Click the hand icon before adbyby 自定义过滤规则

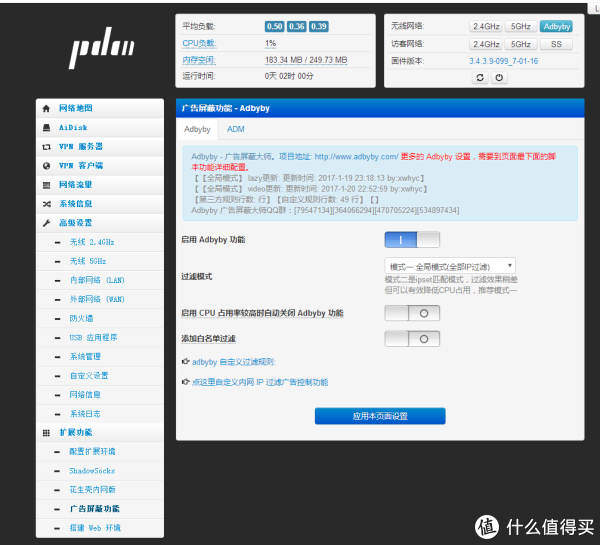click(x=186, y=361)
